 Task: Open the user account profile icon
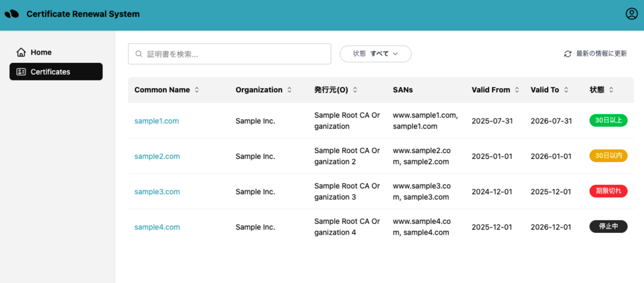pyautogui.click(x=631, y=14)
